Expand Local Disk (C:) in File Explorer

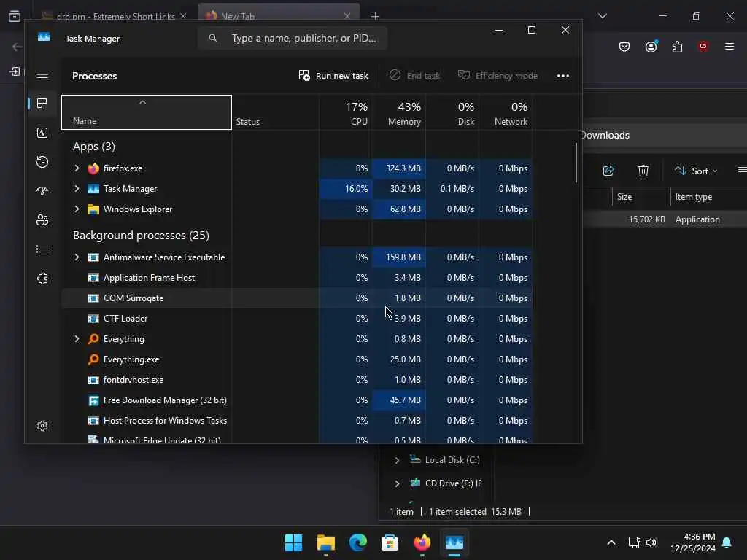coord(397,460)
